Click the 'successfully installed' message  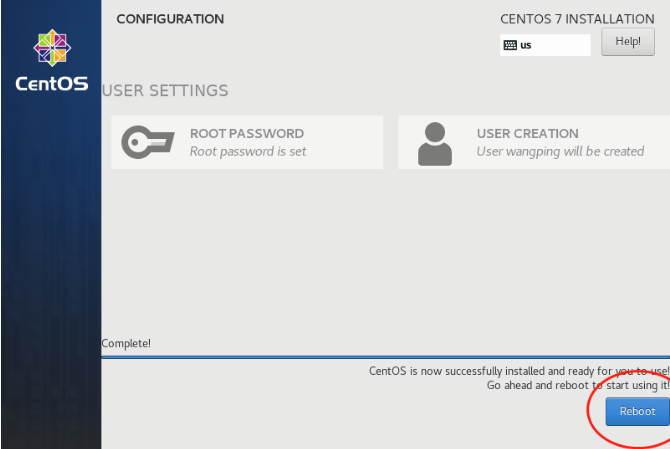click(518, 371)
